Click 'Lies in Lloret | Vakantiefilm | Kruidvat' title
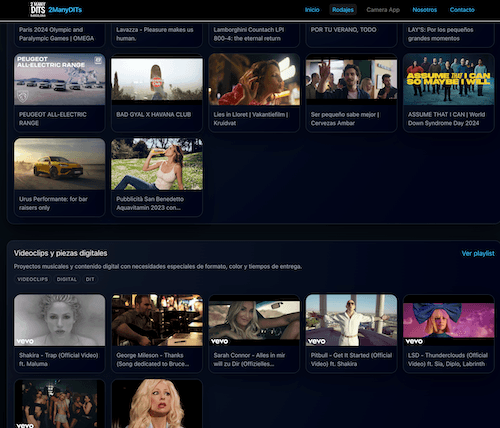500x428 pixels. point(251,119)
